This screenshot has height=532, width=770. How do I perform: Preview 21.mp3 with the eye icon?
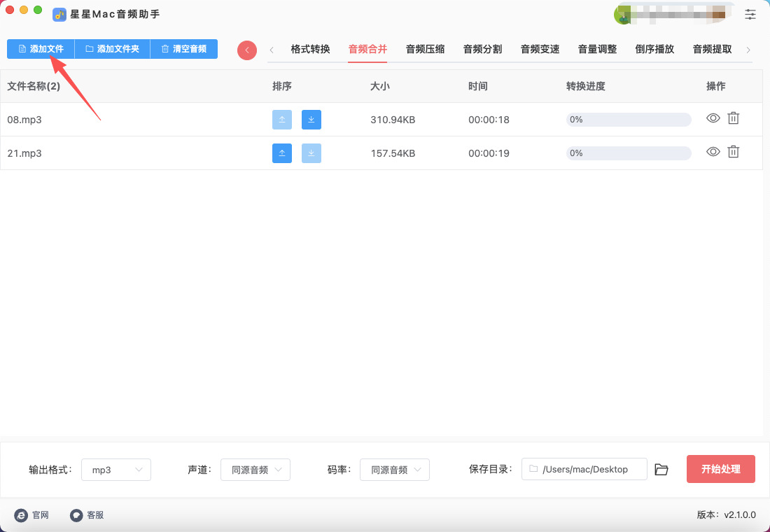click(713, 152)
